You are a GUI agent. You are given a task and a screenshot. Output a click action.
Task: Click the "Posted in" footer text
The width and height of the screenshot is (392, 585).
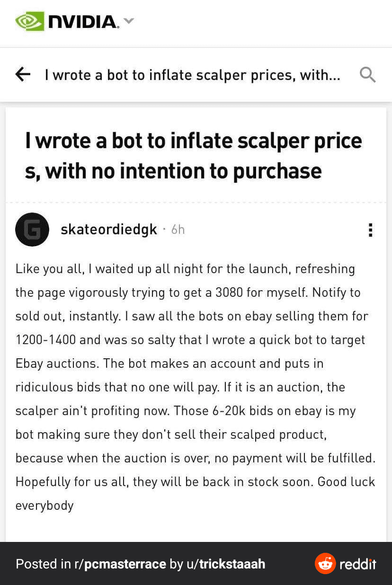(43, 564)
